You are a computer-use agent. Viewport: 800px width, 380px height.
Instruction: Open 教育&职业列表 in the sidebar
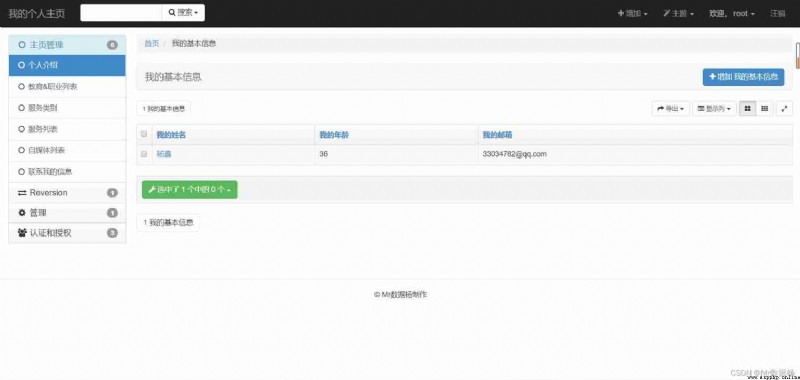tap(67, 87)
